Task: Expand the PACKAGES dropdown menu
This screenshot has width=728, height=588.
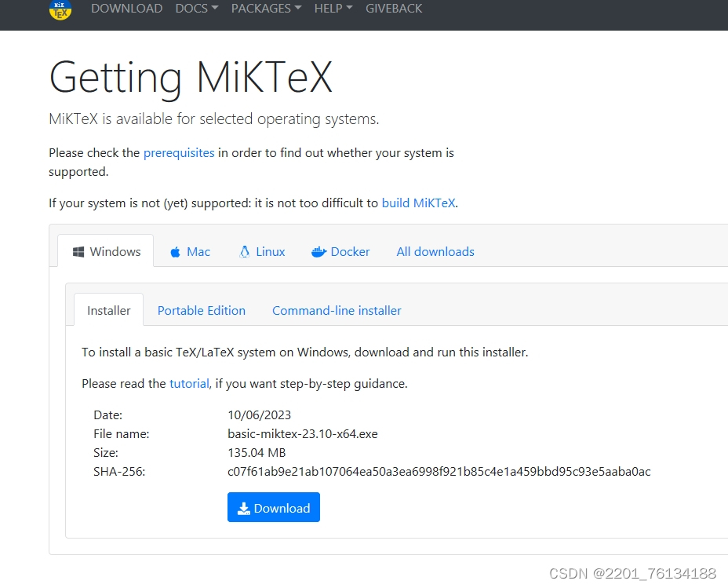Action: (x=266, y=9)
